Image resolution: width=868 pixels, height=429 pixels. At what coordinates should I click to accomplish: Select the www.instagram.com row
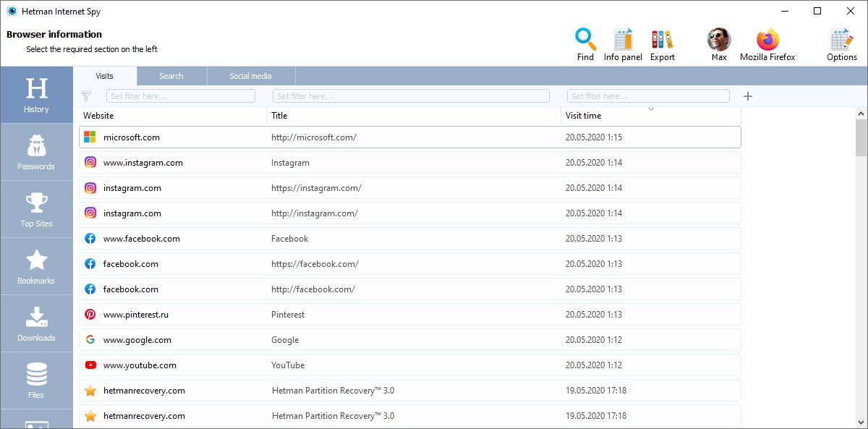click(x=410, y=163)
